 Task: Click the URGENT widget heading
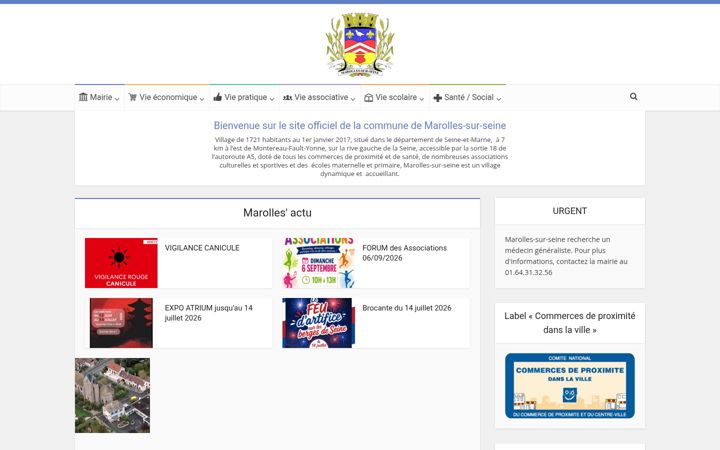tap(570, 211)
